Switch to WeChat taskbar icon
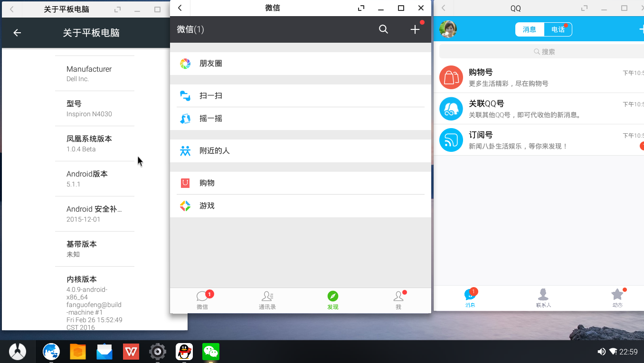This screenshot has width=644, height=363. [211, 352]
